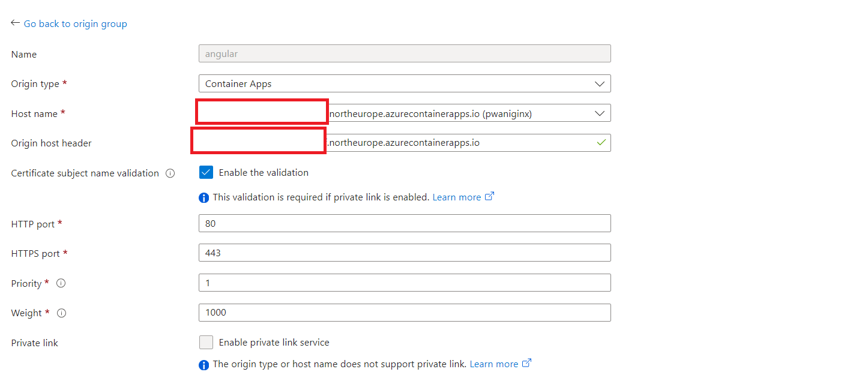Expand the Origin type Container Apps dropdown
Viewport: 868px width, 378px height.
pos(405,83)
